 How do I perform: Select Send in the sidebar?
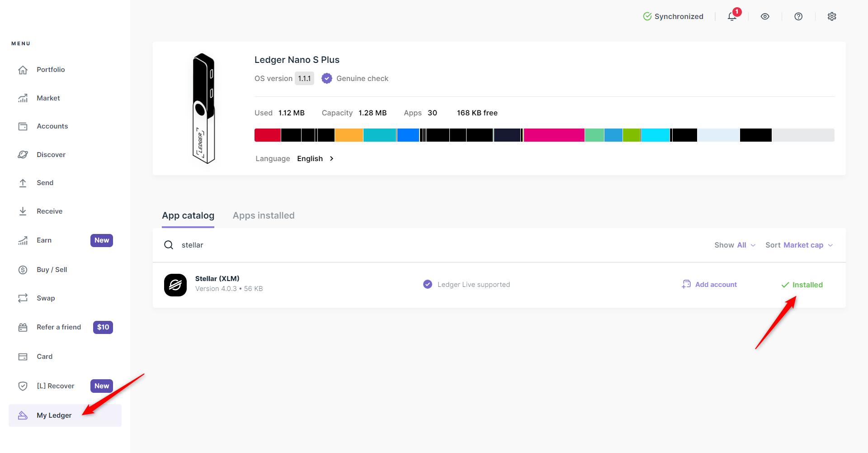[x=45, y=183]
